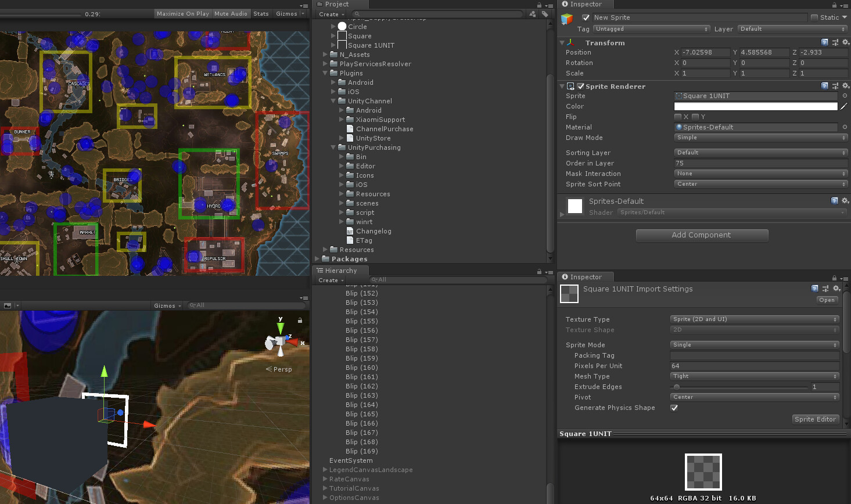Open the Sprite Renderer settings gear icon
Screen dimensions: 851x504
846,86
